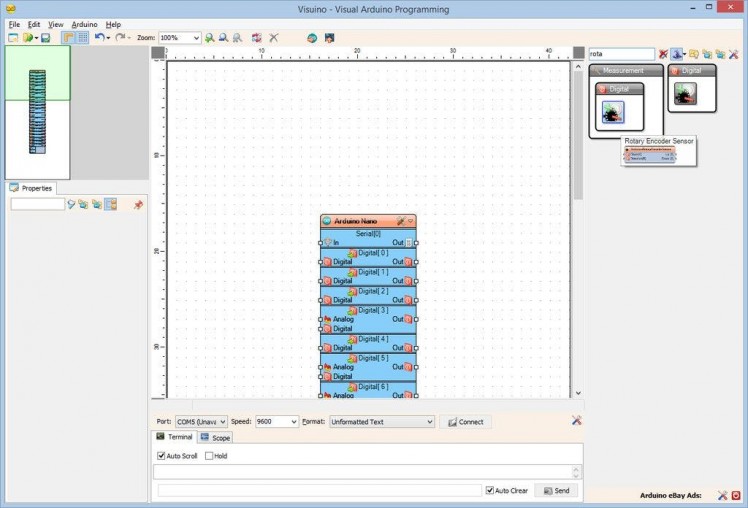The width and height of the screenshot is (748, 508).
Task: Disable the Auto Clear checkbox
Action: (489, 490)
